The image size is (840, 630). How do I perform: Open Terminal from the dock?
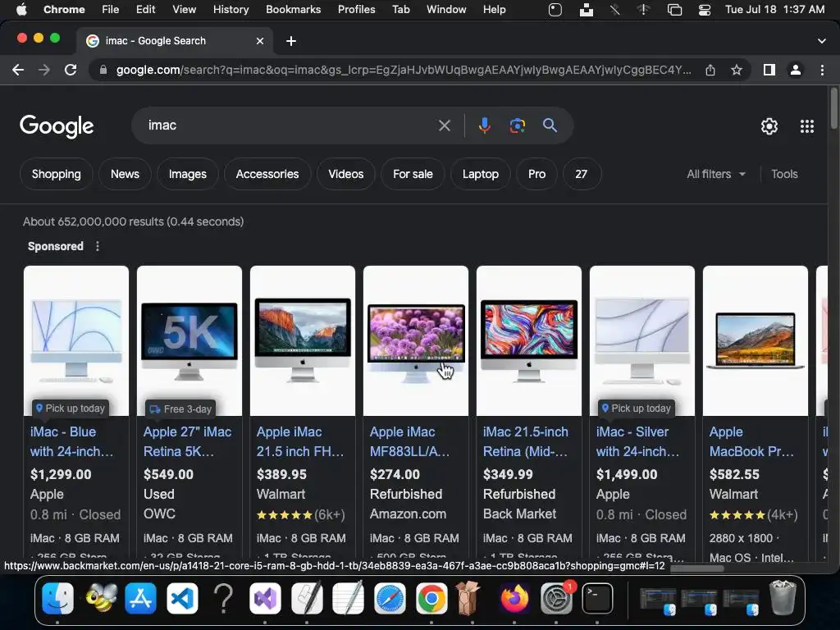pos(597,598)
